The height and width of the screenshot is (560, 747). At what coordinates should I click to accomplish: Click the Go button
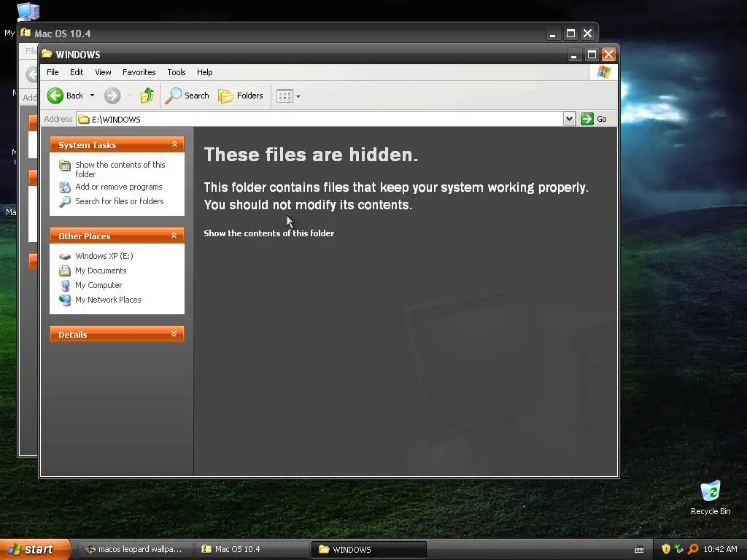(x=594, y=119)
